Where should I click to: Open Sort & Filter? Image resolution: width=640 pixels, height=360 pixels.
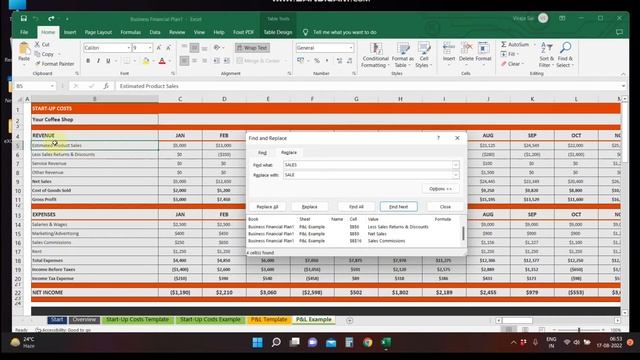coord(547,55)
